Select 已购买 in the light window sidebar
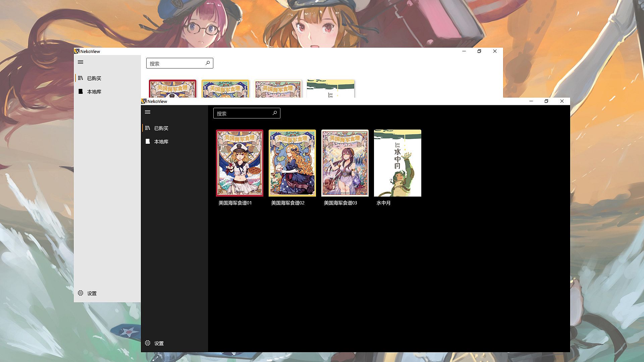The height and width of the screenshot is (362, 644). coord(94,78)
